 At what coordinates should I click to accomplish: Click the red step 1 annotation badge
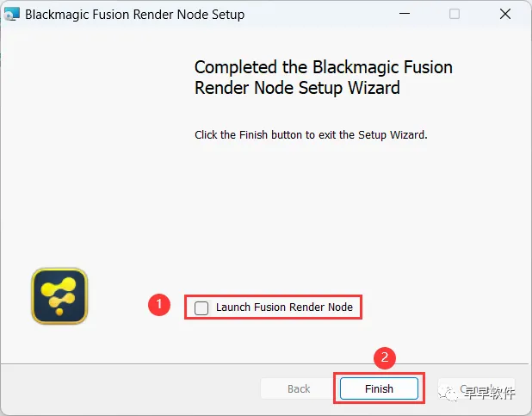pos(159,305)
